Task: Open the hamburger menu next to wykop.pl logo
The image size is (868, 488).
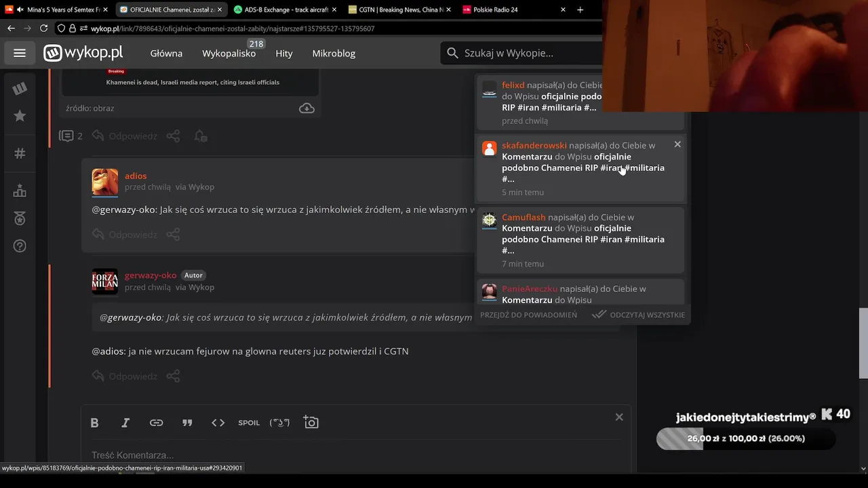Action: click(x=20, y=53)
